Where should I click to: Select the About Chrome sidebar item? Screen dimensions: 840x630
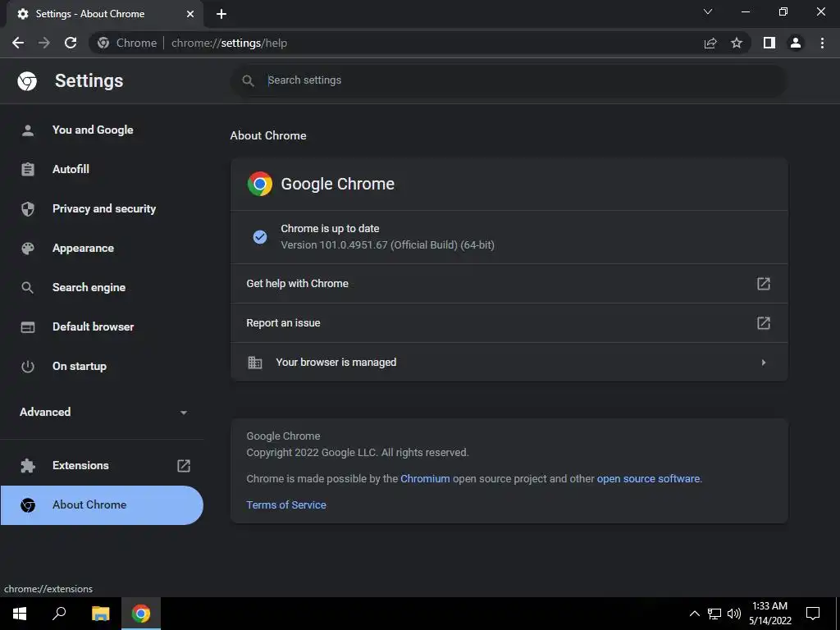(x=103, y=505)
